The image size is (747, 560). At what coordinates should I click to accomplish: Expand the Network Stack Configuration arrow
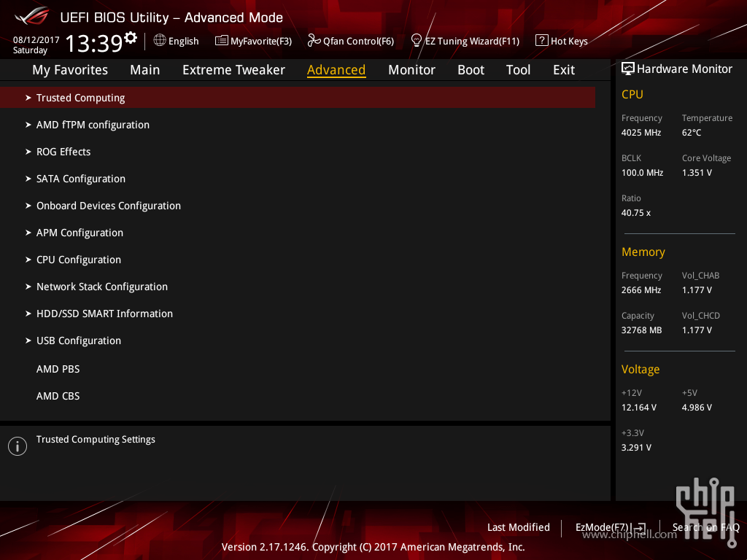tap(28, 287)
